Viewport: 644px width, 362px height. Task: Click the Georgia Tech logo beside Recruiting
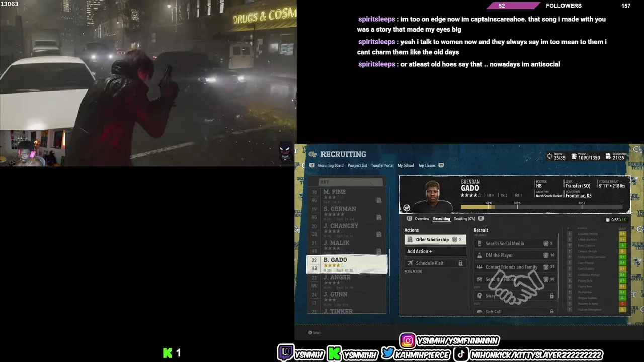[x=313, y=154]
